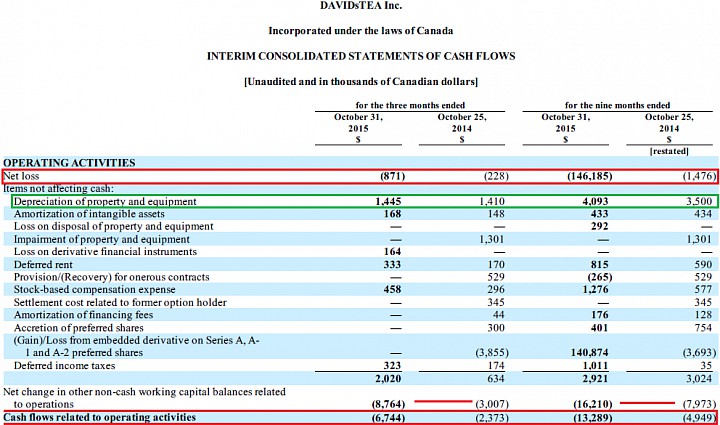This screenshot has width=720, height=425.
Task: Click subtotal value '2,020'
Action: (x=388, y=379)
